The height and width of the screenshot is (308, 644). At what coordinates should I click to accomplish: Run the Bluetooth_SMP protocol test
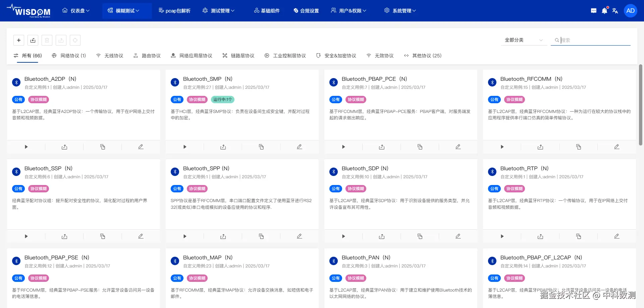click(185, 147)
